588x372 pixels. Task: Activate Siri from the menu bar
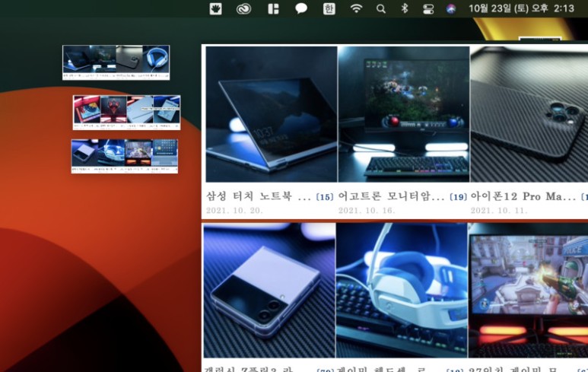click(451, 8)
